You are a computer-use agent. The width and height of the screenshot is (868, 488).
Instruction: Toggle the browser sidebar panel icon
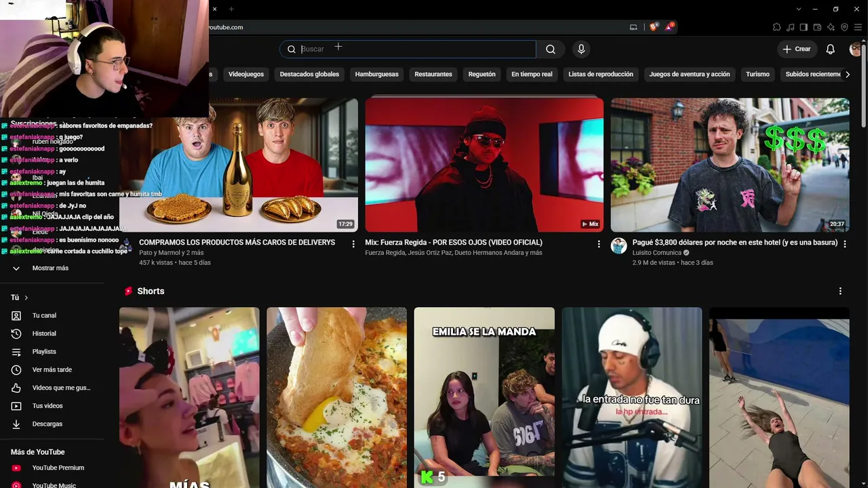tap(804, 27)
